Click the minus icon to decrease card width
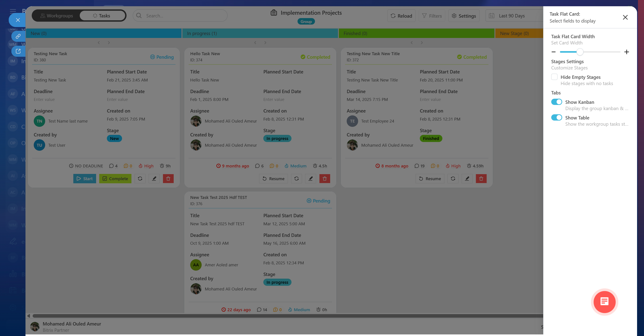Image resolution: width=644 pixels, height=336 pixels. (x=553, y=52)
